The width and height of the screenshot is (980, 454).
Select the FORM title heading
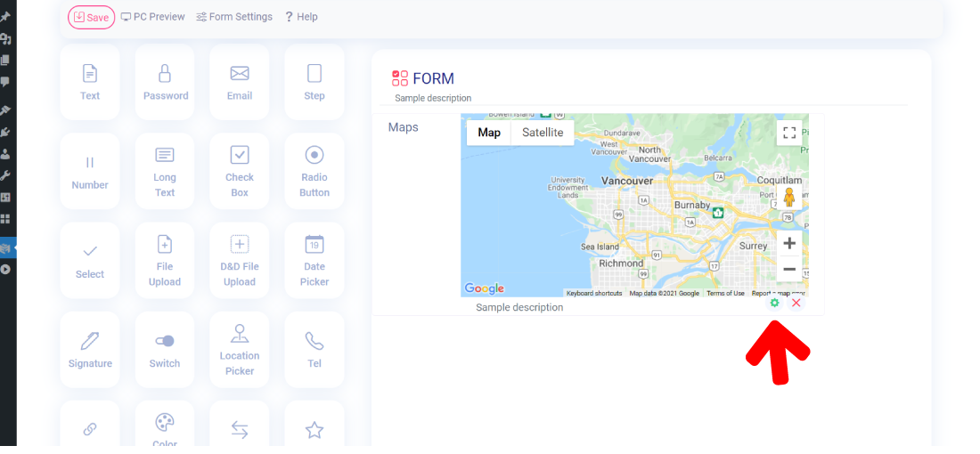click(x=433, y=78)
